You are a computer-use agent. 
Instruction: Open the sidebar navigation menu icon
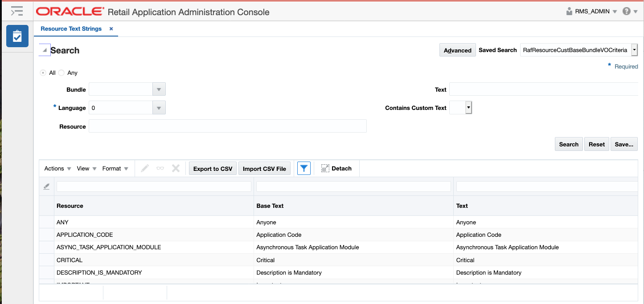point(17,11)
